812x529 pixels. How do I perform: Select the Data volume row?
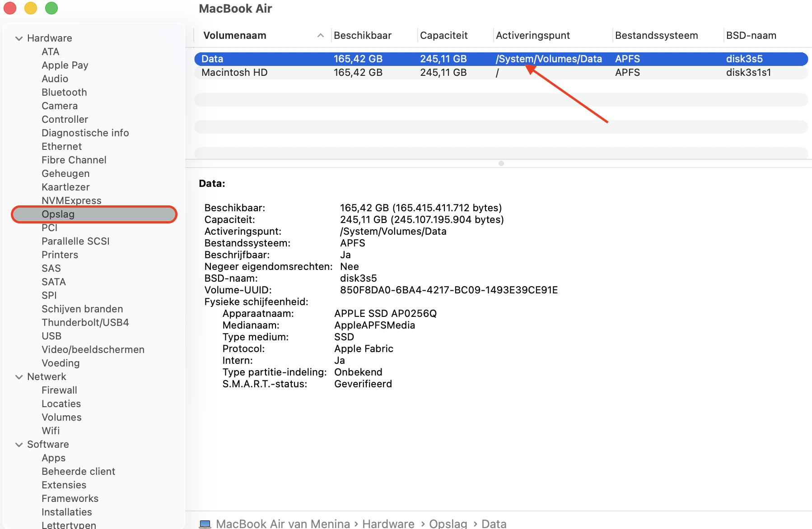coord(235,59)
